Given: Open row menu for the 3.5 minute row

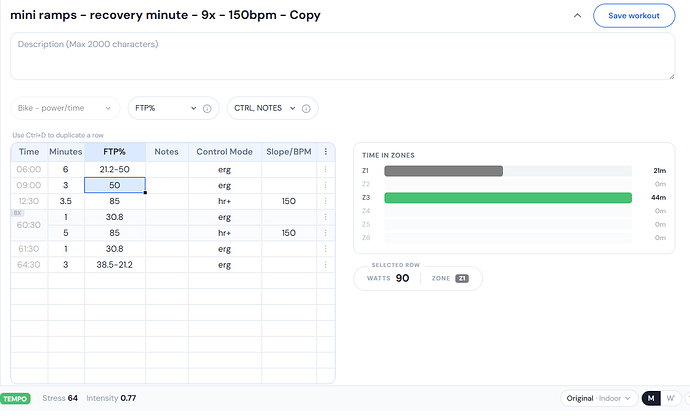Looking at the screenshot, I should [x=326, y=201].
